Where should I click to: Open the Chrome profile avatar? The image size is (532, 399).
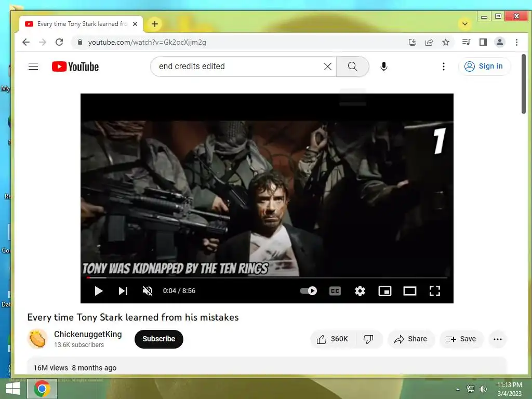[x=500, y=42]
